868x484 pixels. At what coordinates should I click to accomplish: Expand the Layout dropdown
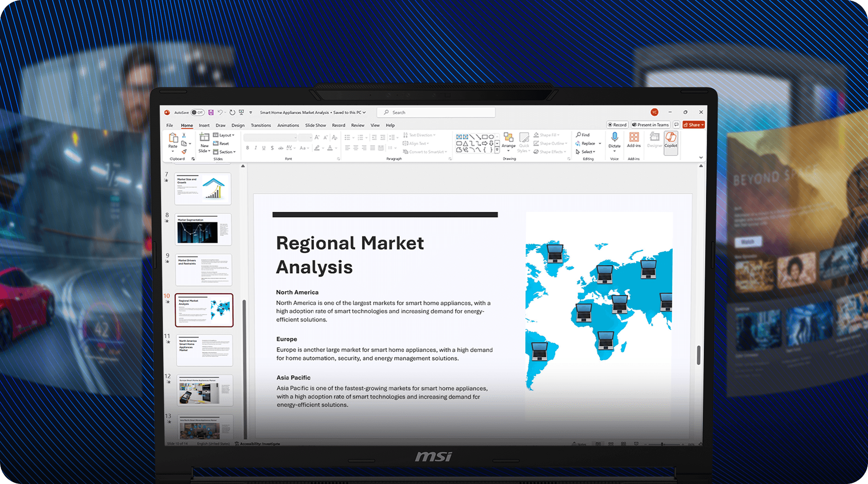pyautogui.click(x=224, y=135)
